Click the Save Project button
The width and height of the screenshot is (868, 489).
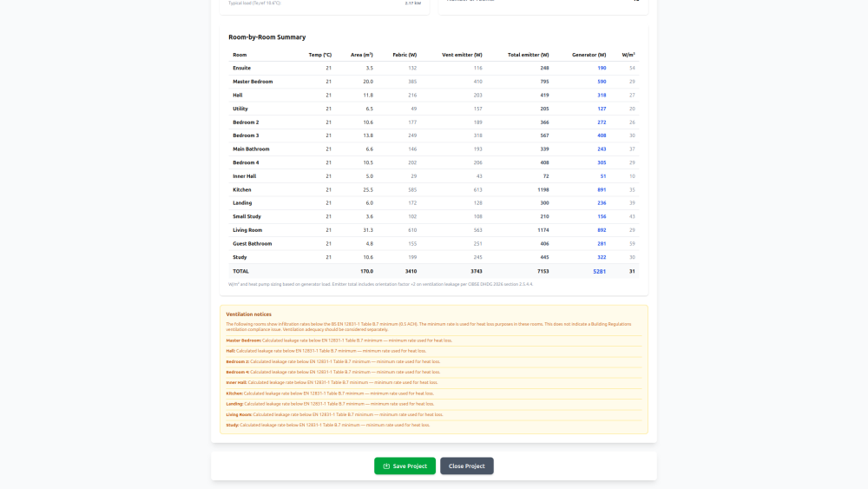404,466
